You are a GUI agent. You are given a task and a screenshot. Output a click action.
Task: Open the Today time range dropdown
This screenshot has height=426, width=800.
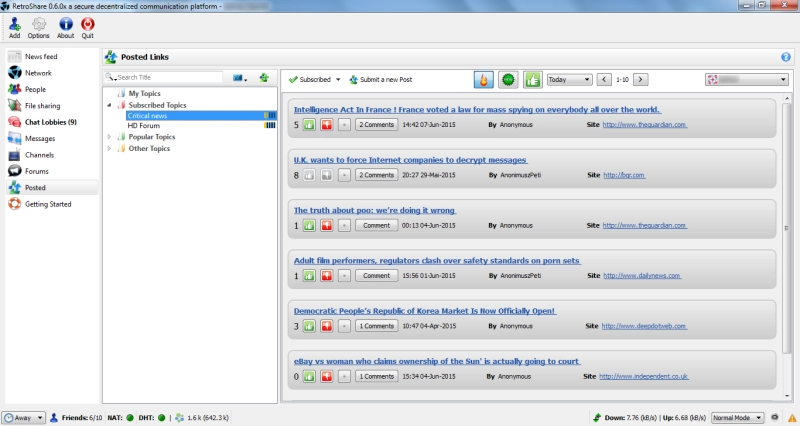click(x=569, y=80)
